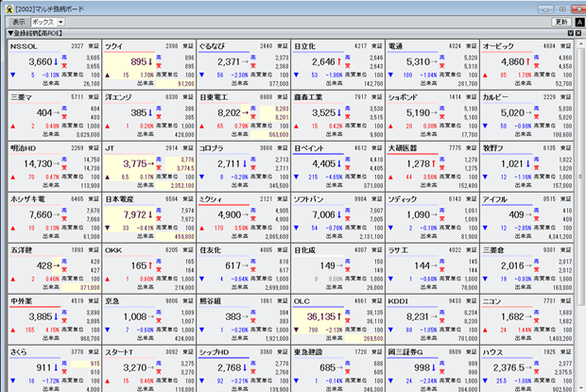
Task: Click the V icon on the panel header
Action: click(x=570, y=33)
